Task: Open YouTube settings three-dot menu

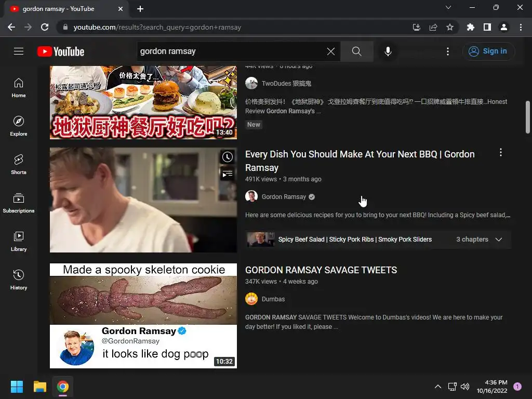Action: point(448,51)
